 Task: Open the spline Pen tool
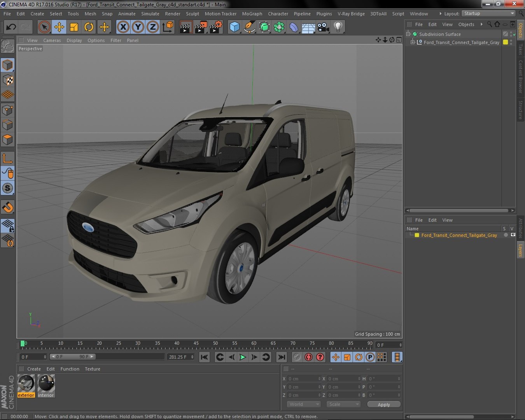249,27
